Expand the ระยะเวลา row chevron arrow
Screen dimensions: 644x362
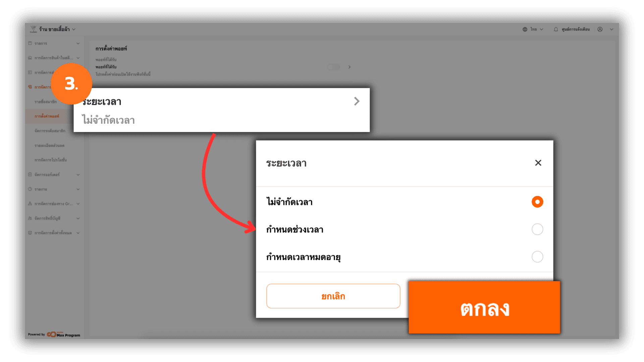click(x=357, y=101)
